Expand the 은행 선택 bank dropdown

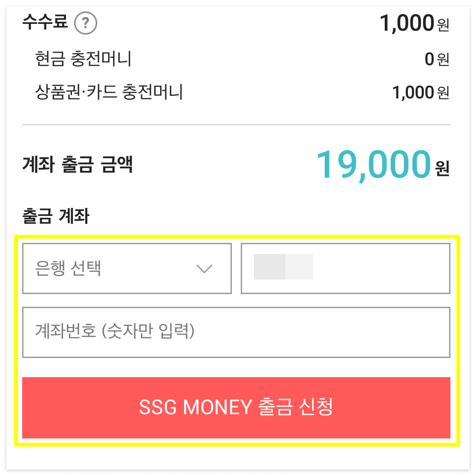coord(127,268)
